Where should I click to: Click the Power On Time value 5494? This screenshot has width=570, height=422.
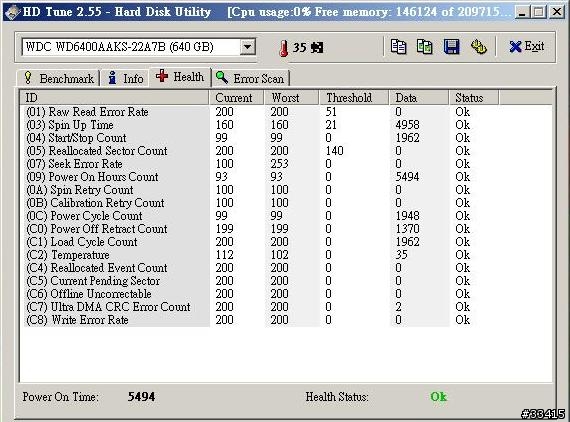point(141,397)
